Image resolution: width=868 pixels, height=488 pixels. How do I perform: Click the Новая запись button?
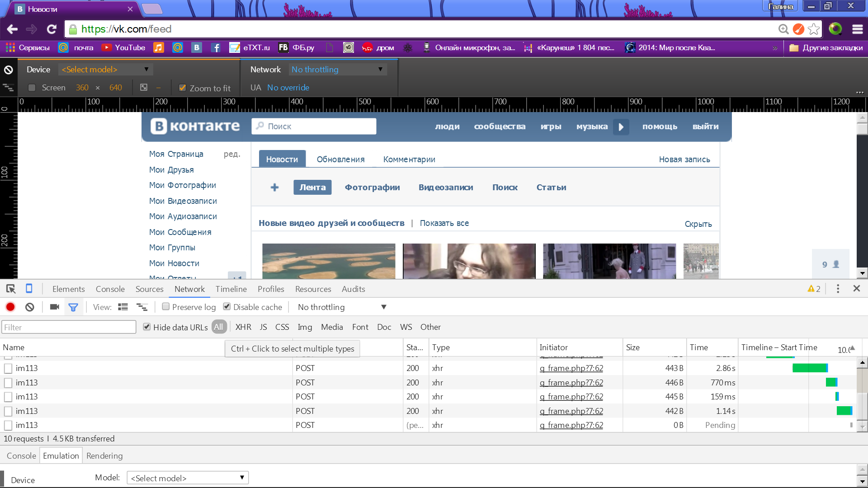pyautogui.click(x=684, y=159)
